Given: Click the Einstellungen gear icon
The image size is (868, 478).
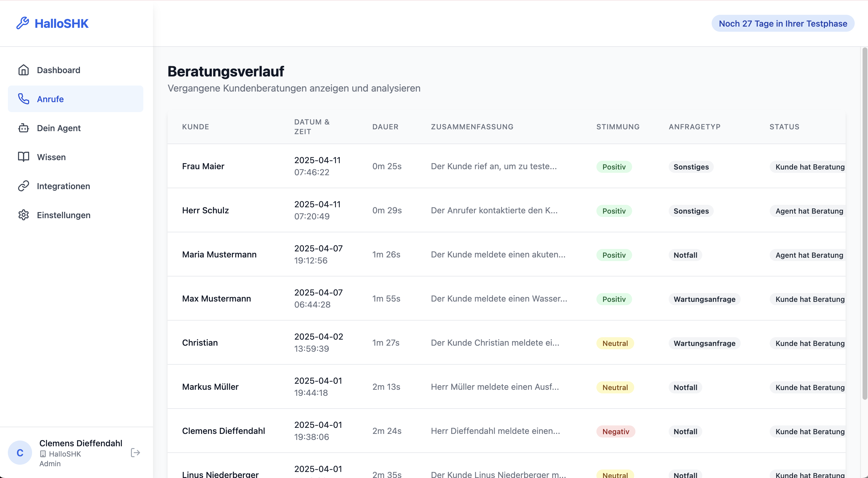Looking at the screenshot, I should pyautogui.click(x=24, y=215).
